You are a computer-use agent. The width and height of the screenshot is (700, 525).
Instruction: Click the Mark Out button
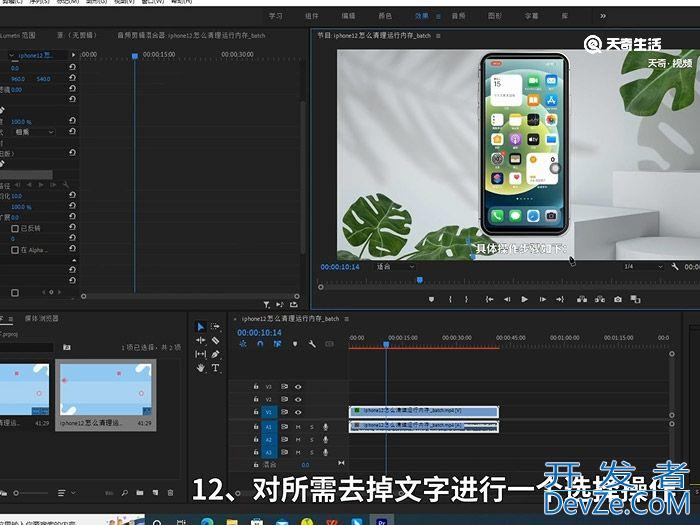467,300
